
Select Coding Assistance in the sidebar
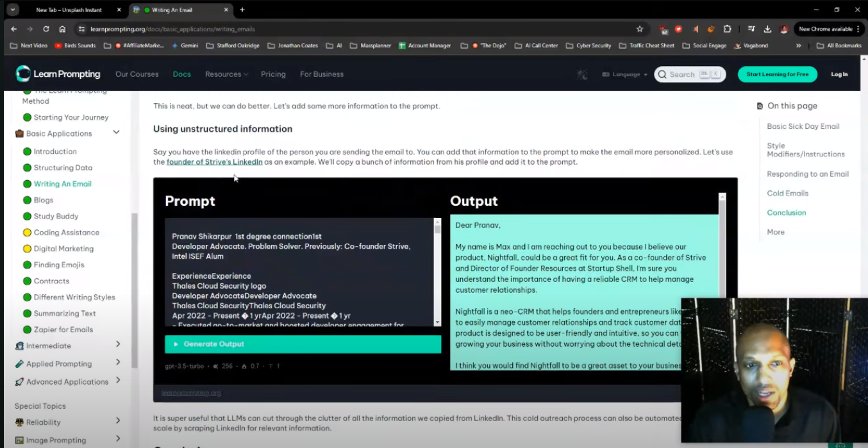point(67,233)
